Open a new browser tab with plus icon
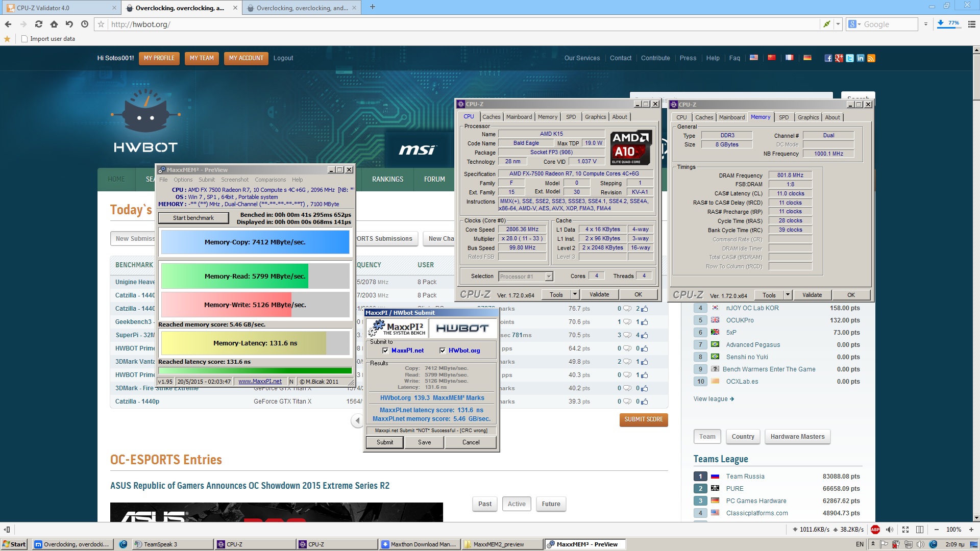This screenshot has height=551, width=980. click(373, 7)
